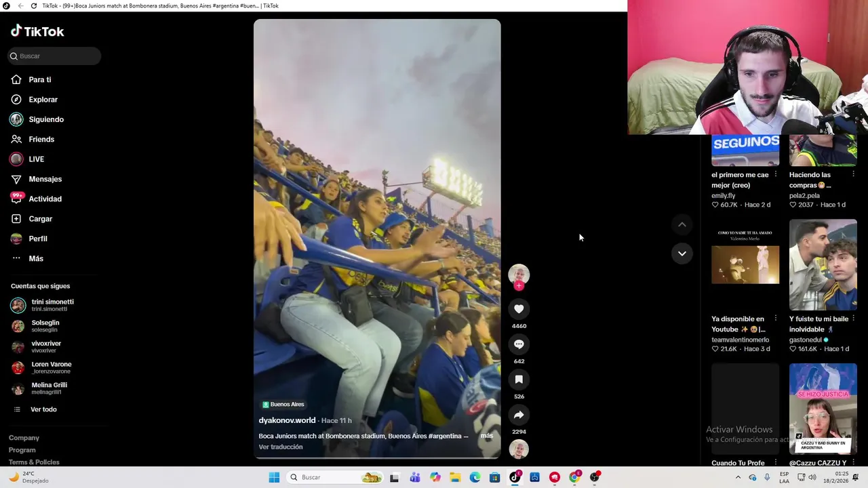The image size is (868, 488).
Task: Save video with bookmark icon
Action: tap(519, 380)
